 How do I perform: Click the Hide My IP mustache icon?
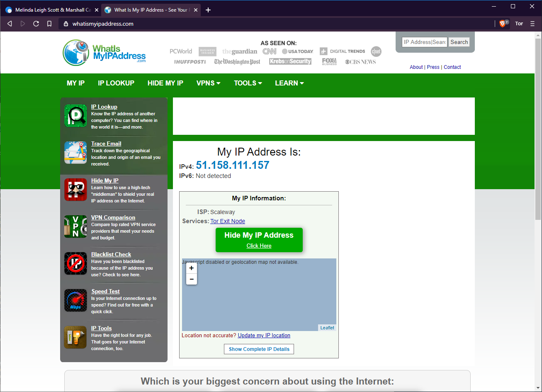pyautogui.click(x=75, y=190)
